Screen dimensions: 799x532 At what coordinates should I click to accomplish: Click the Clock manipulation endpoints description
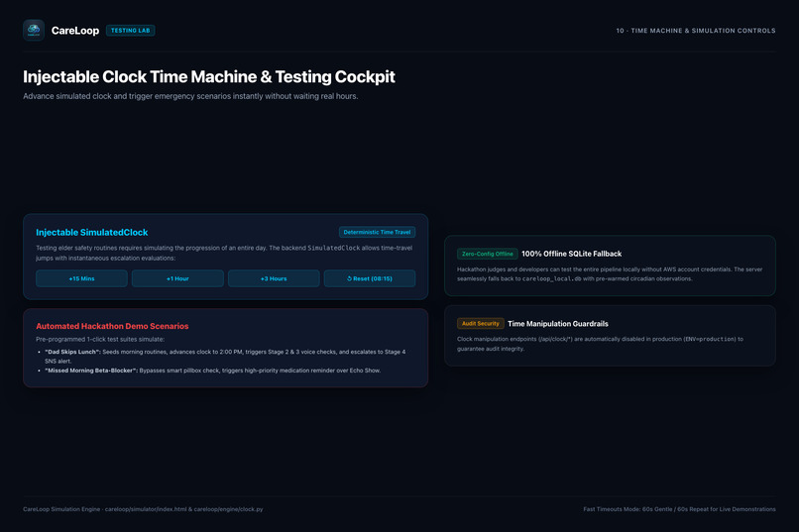[600, 344]
